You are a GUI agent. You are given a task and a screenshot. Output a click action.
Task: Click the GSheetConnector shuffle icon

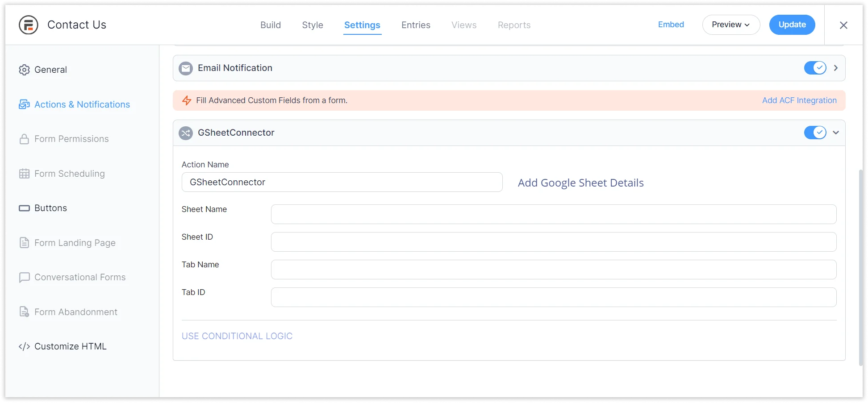pyautogui.click(x=186, y=133)
